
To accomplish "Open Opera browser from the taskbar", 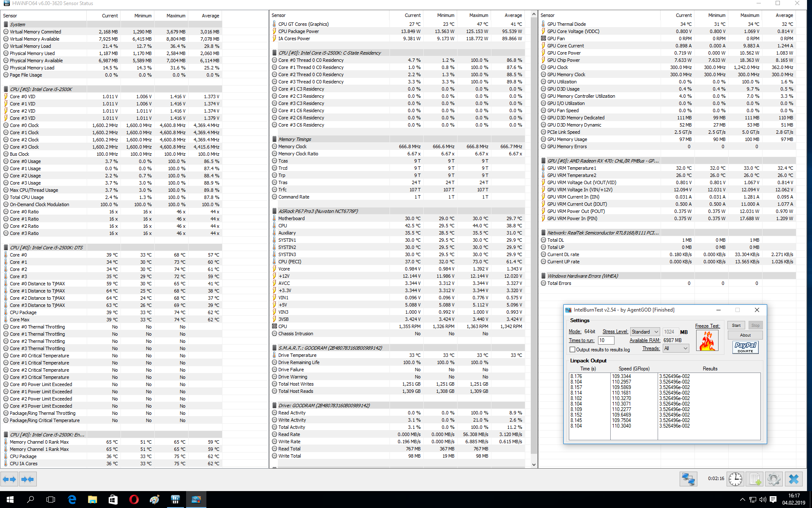I will (134, 500).
